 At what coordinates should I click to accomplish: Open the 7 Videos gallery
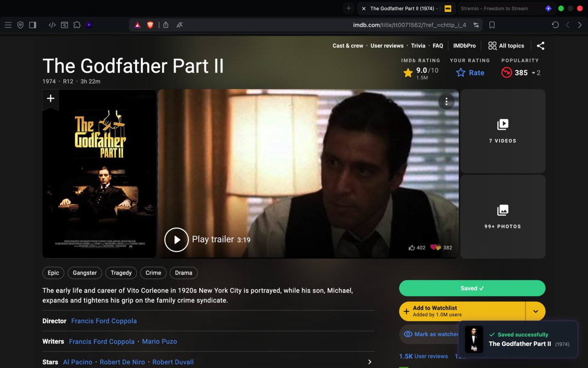[x=503, y=131]
